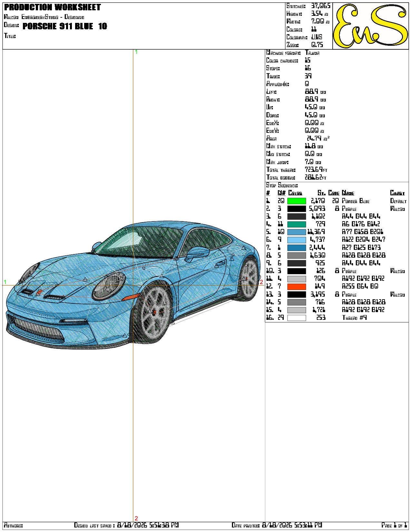Click the green swatch in stop row 1
The height and width of the screenshot is (532, 411).
pyautogui.click(x=297, y=201)
